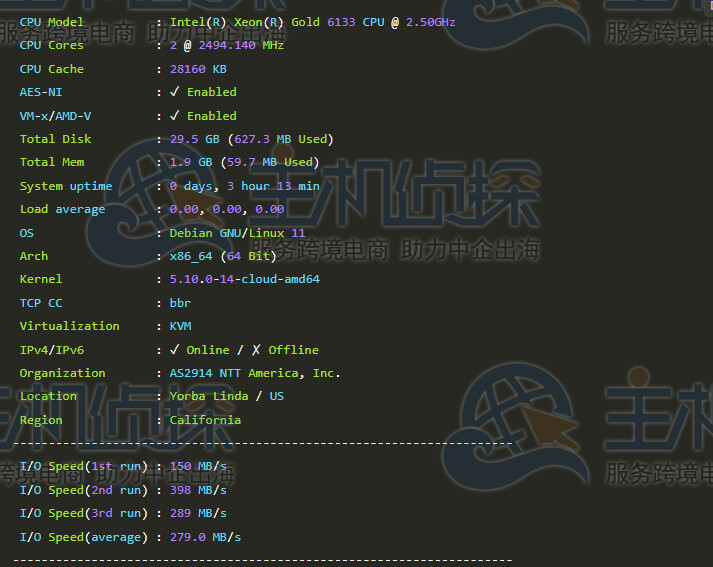
Task: Click the kernel version 5.10.0-14-cloud-amd64
Action: click(x=244, y=279)
